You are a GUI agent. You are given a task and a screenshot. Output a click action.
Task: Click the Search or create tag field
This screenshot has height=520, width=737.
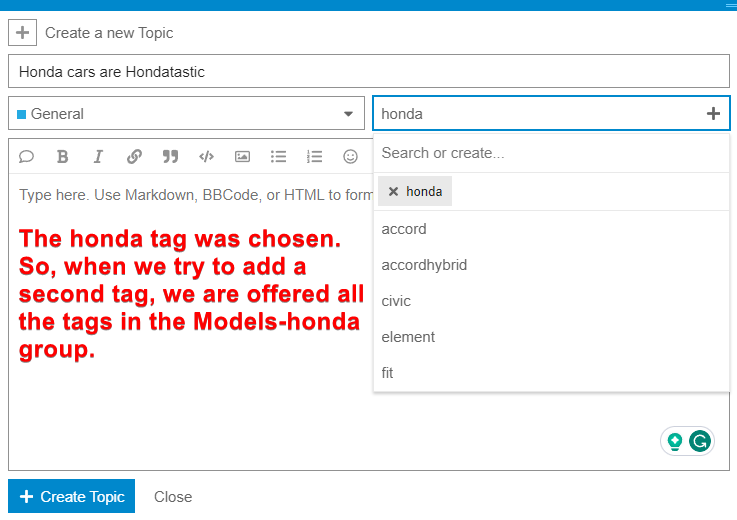click(x=551, y=153)
